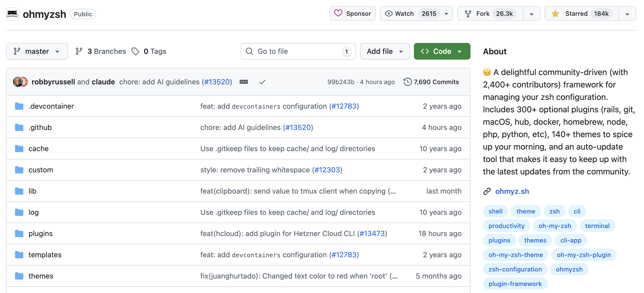Click the ellipsis icon after the commit message
The image size is (644, 293).
click(244, 82)
